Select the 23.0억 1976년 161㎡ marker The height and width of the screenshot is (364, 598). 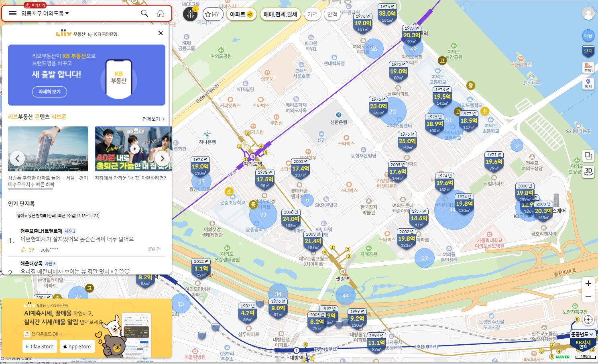pyautogui.click(x=378, y=106)
